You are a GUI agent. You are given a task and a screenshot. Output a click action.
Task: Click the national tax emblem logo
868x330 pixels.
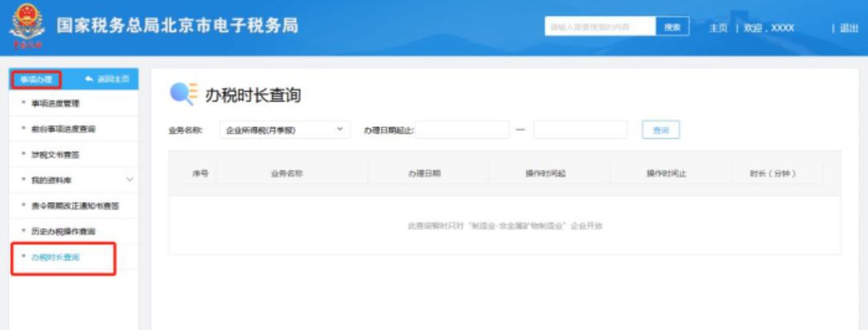[x=27, y=26]
